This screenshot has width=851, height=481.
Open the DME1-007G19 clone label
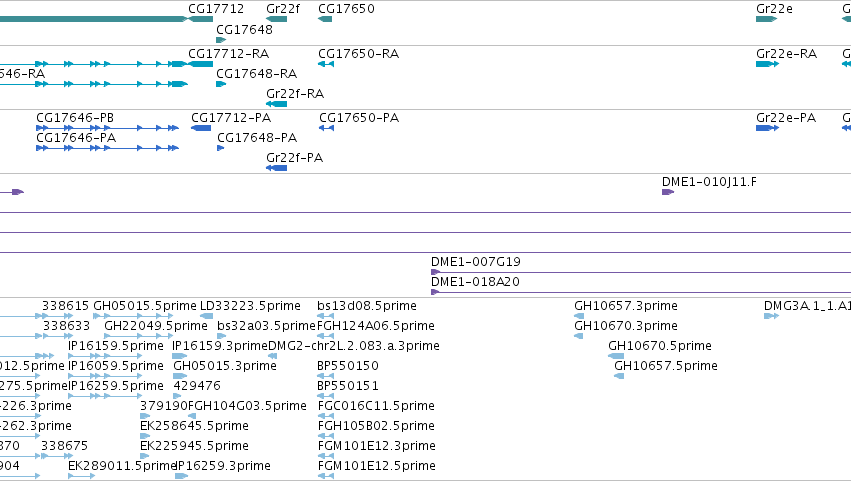[x=475, y=262]
